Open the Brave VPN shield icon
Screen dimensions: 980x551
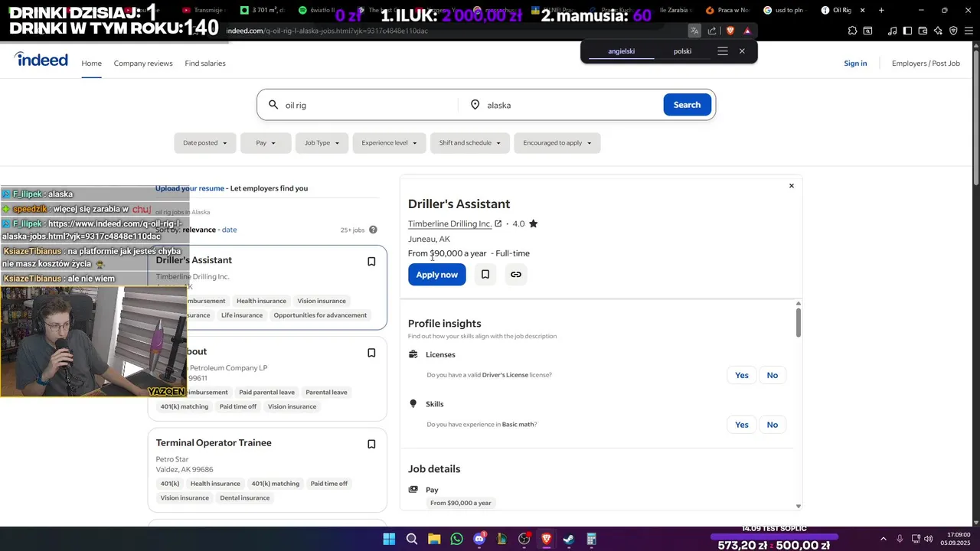pyautogui.click(x=953, y=31)
